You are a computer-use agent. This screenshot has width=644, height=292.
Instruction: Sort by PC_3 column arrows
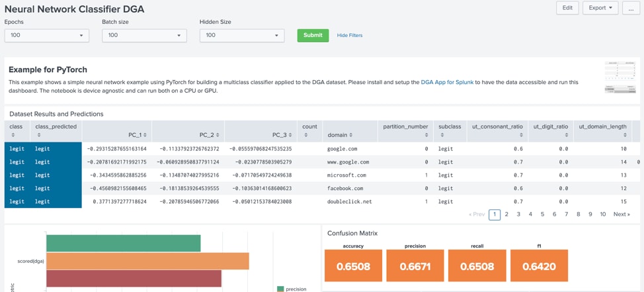click(290, 135)
